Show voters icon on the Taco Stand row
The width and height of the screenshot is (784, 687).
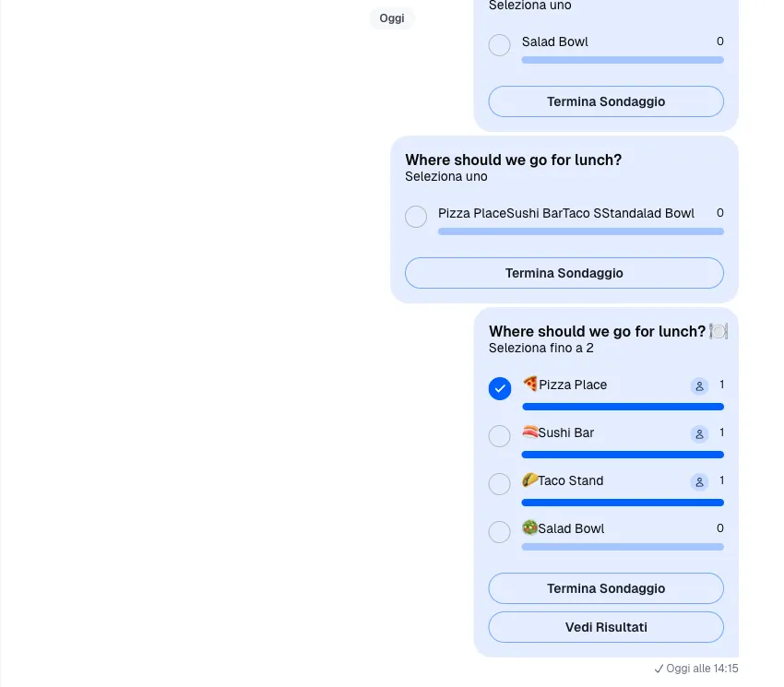(x=699, y=482)
